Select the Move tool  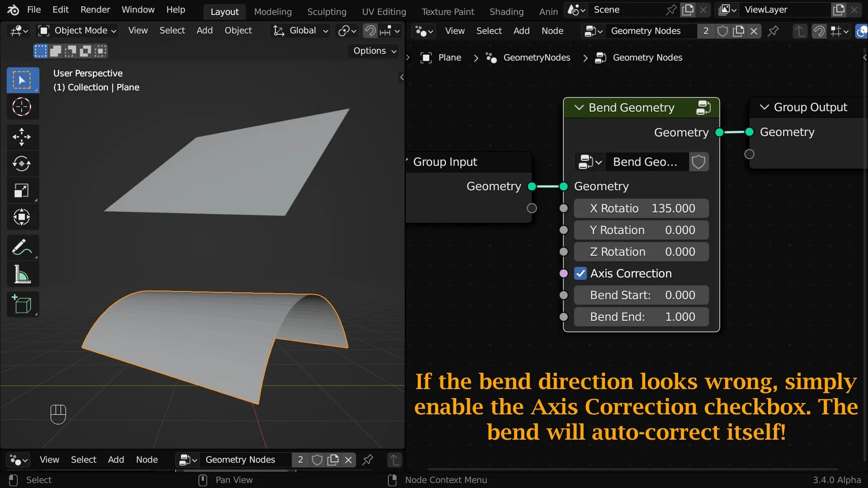(22, 137)
